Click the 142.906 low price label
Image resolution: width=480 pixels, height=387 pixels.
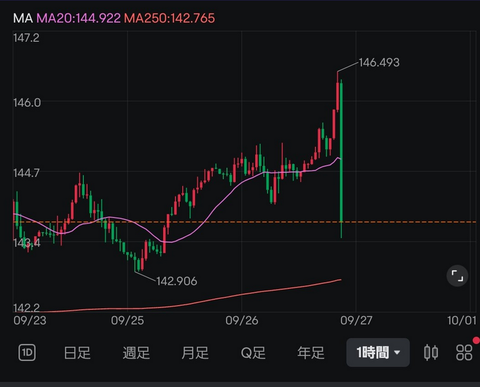point(177,281)
